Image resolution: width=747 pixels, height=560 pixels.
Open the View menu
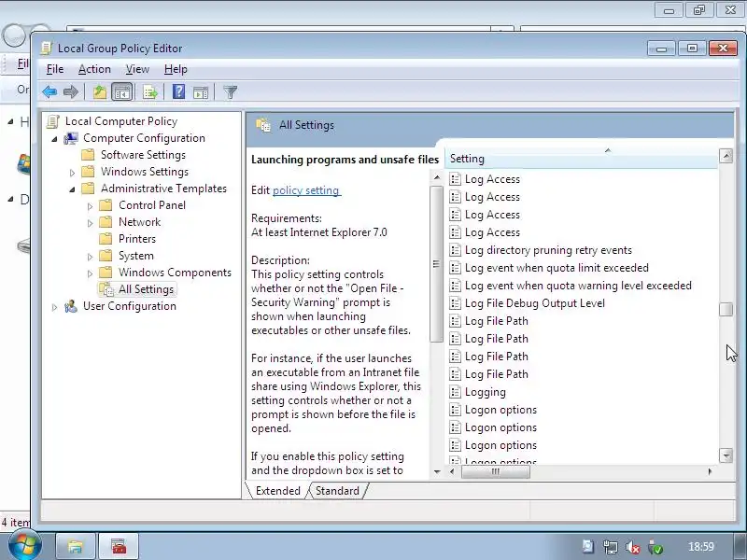click(137, 69)
